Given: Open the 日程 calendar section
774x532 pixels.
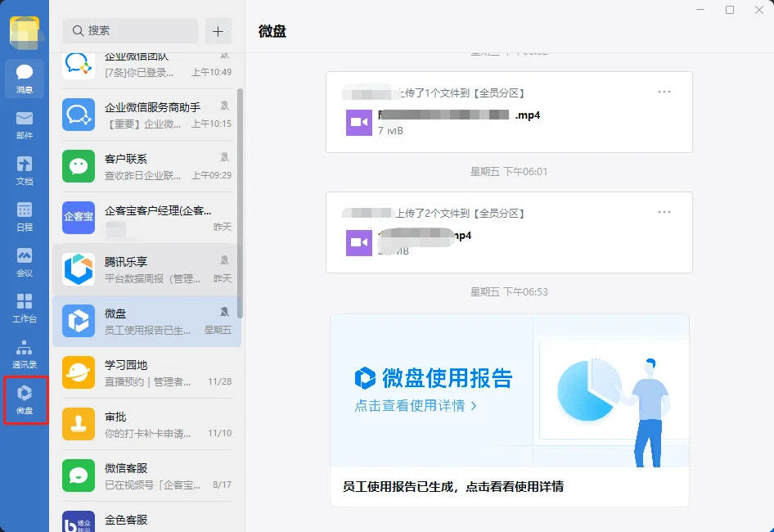Looking at the screenshot, I should tap(25, 217).
